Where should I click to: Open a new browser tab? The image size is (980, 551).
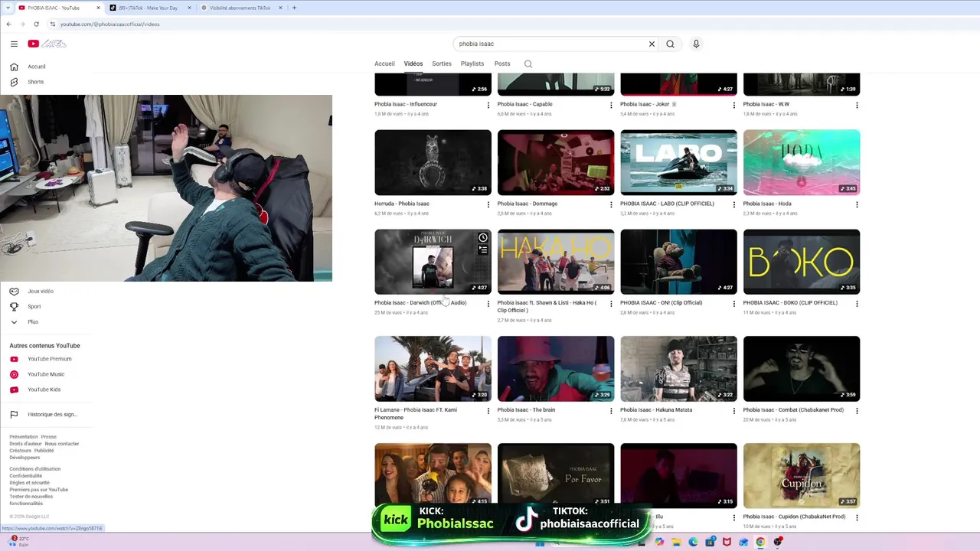pyautogui.click(x=295, y=8)
